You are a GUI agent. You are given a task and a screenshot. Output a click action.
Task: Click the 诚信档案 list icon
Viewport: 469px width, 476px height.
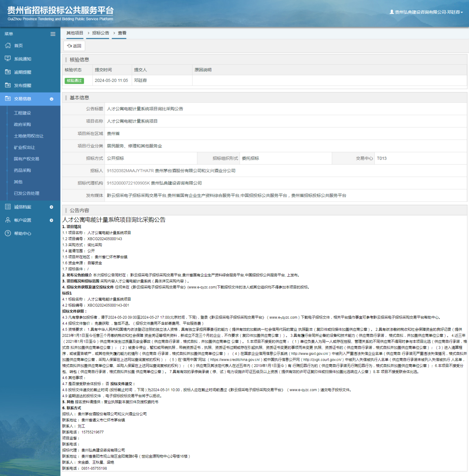click(8, 207)
